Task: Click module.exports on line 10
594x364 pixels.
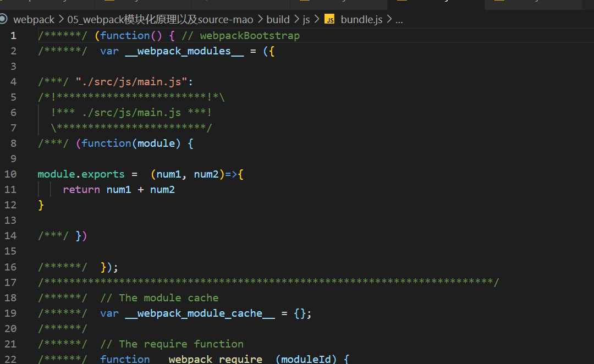Action: 81,174
